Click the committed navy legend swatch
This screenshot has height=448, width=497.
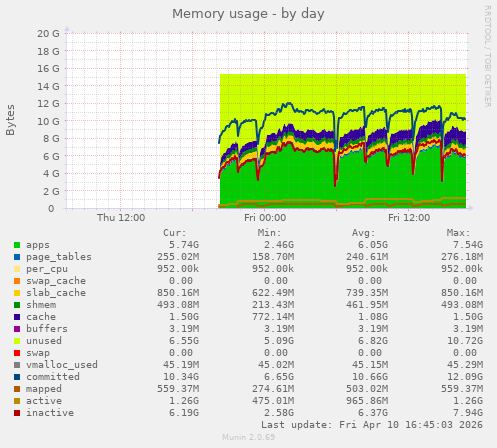tap(17, 377)
